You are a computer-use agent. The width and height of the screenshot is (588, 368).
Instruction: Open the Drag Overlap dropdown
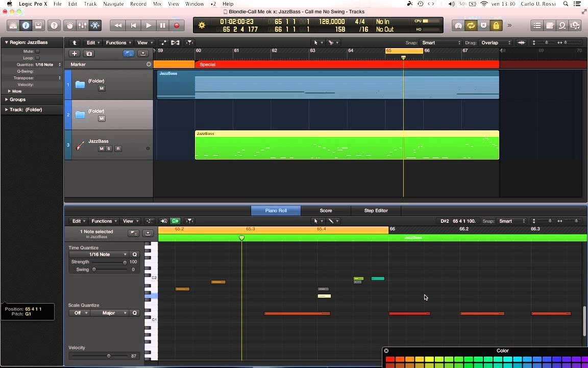tap(495, 43)
